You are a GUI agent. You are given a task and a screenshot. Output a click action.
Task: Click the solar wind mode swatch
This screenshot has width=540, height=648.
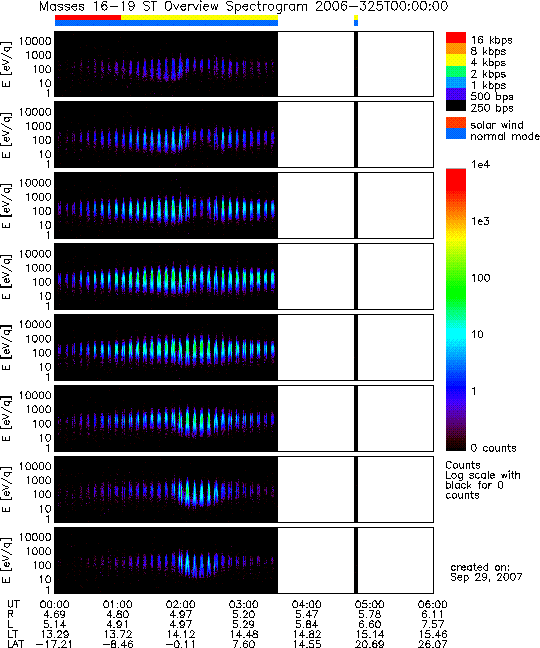coord(456,123)
